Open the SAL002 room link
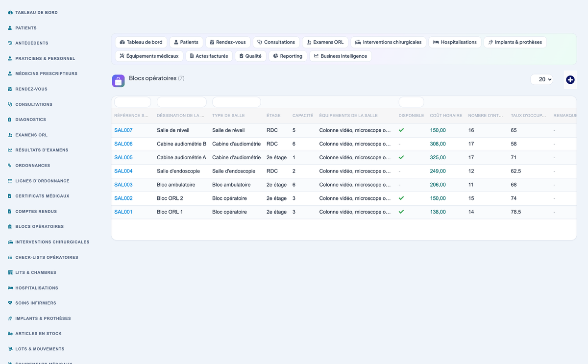 pyautogui.click(x=123, y=198)
